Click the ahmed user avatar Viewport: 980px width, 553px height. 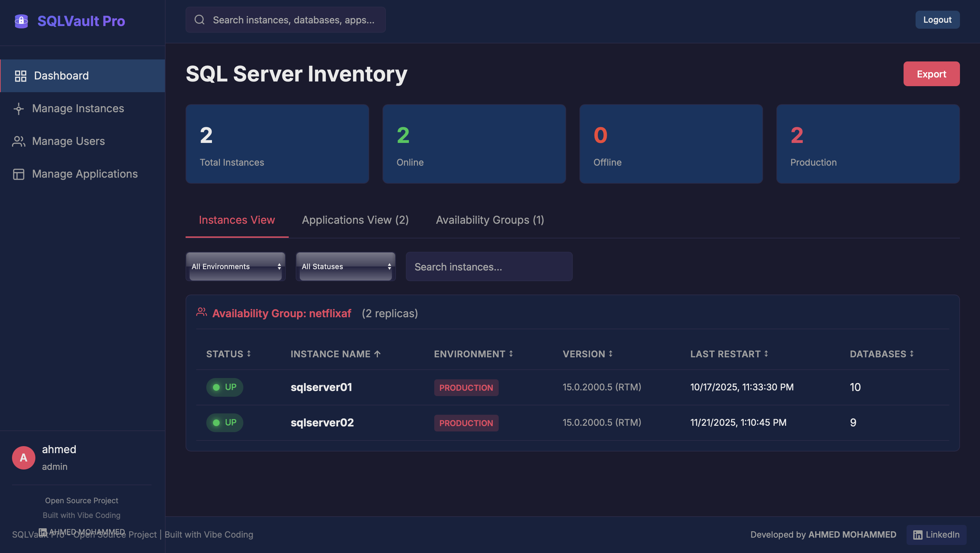[x=24, y=457]
